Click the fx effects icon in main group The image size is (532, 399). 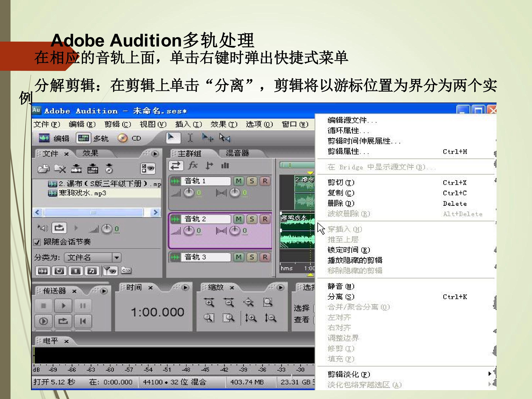[x=193, y=166]
